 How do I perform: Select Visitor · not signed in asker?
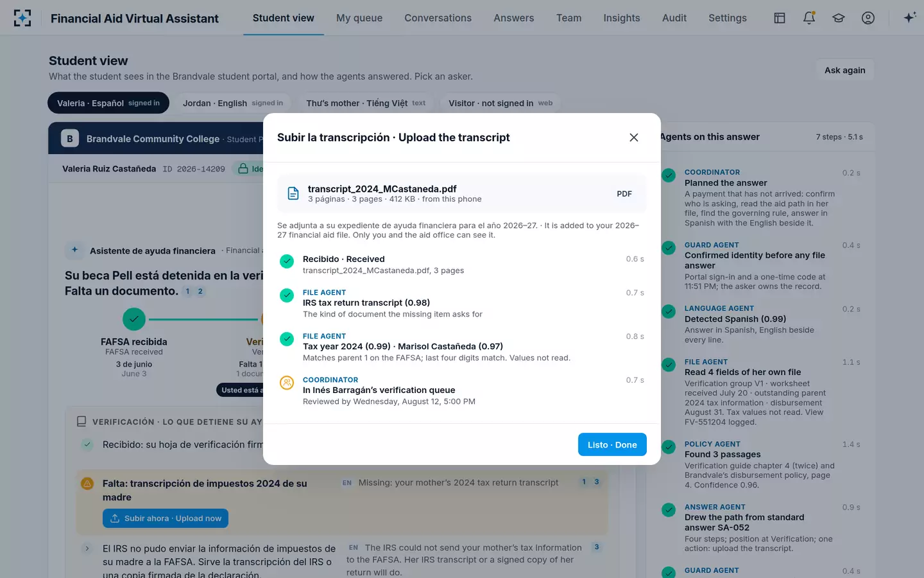click(501, 103)
